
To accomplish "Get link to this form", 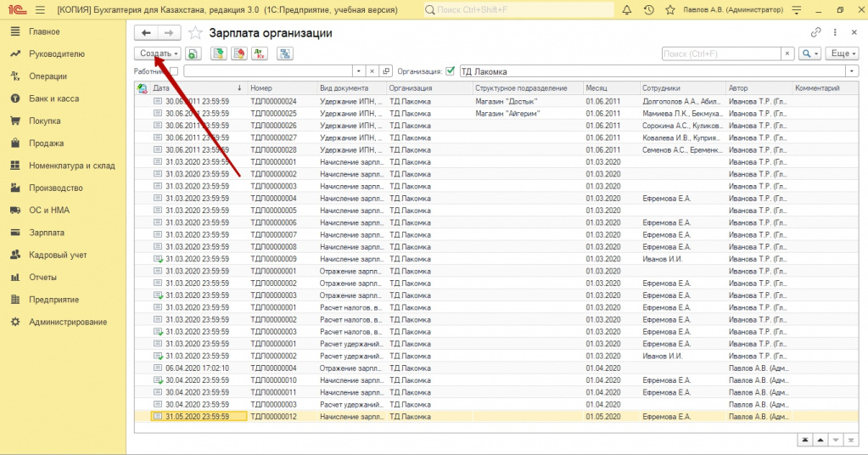I will (815, 32).
